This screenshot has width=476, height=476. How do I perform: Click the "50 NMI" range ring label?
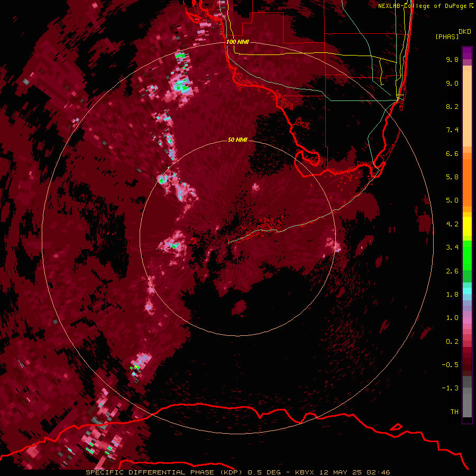click(237, 140)
